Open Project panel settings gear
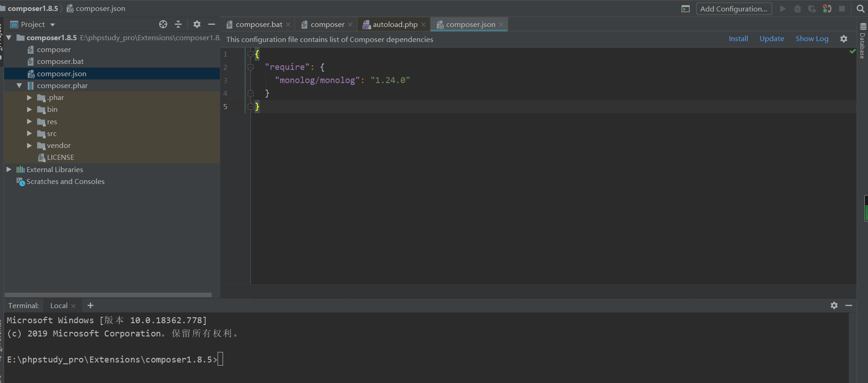The height and width of the screenshot is (383, 868). [197, 24]
